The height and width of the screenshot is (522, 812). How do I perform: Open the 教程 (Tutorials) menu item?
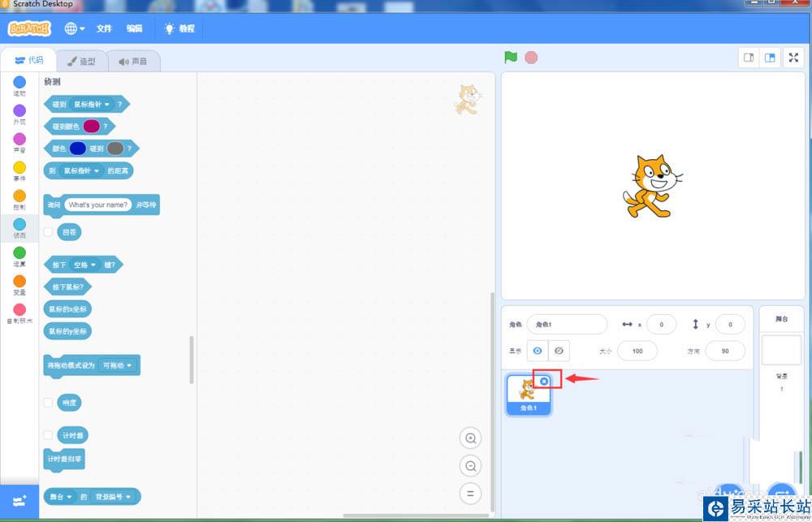click(179, 28)
